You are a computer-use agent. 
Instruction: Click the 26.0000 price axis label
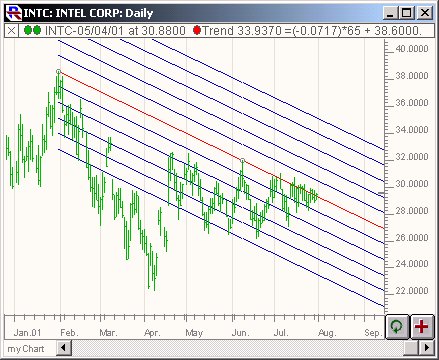pyautogui.click(x=412, y=238)
